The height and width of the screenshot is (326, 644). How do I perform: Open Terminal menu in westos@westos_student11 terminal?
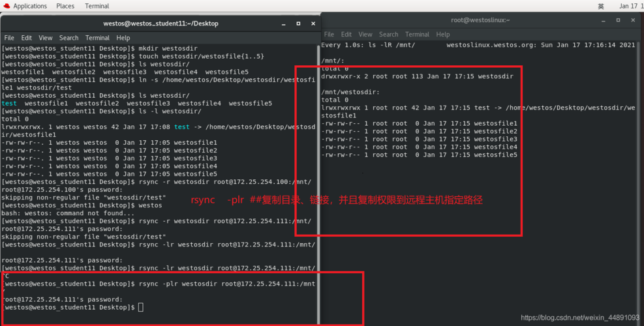click(x=97, y=38)
